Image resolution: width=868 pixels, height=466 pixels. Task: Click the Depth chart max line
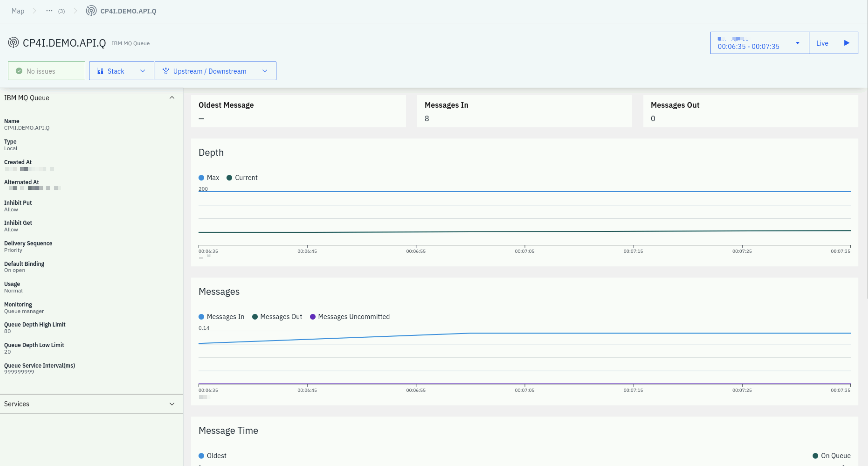coord(525,192)
